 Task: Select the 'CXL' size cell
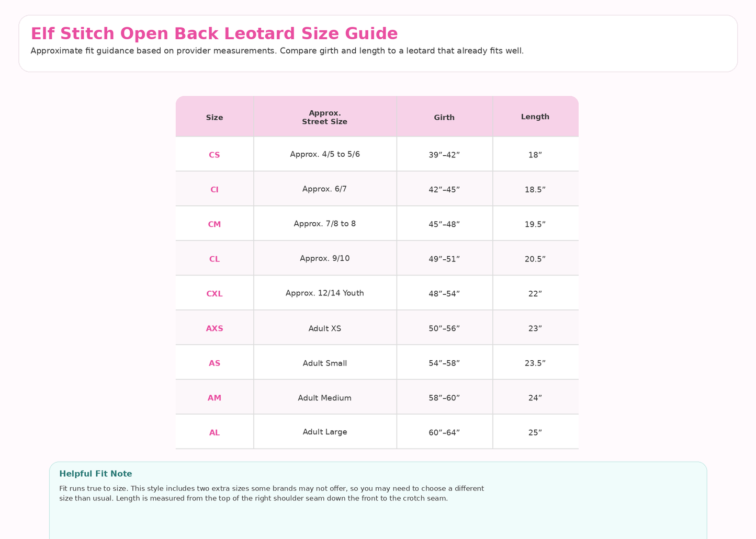pyautogui.click(x=215, y=294)
